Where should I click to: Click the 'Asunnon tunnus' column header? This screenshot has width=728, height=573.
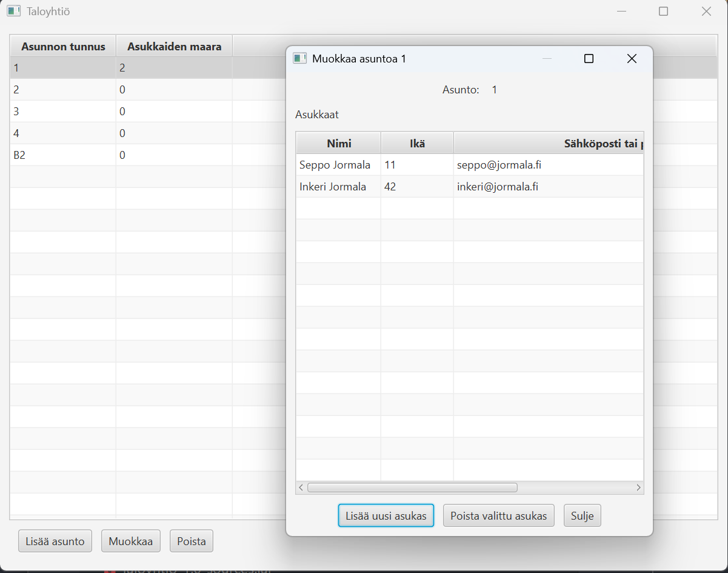tap(63, 46)
